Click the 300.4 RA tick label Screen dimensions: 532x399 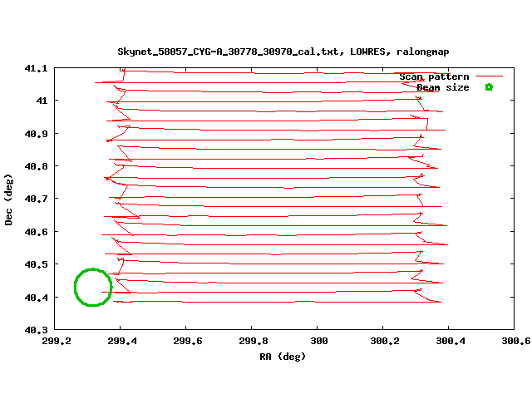pos(451,341)
